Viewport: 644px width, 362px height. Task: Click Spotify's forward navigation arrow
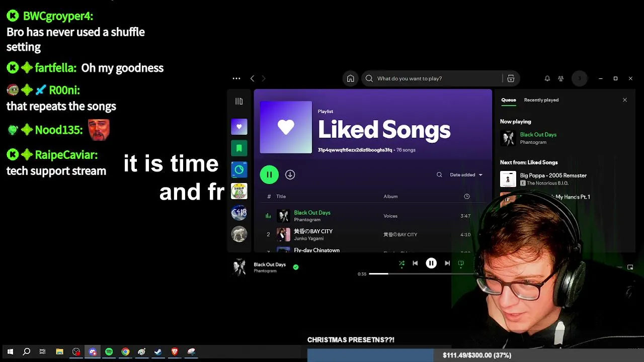click(x=264, y=78)
